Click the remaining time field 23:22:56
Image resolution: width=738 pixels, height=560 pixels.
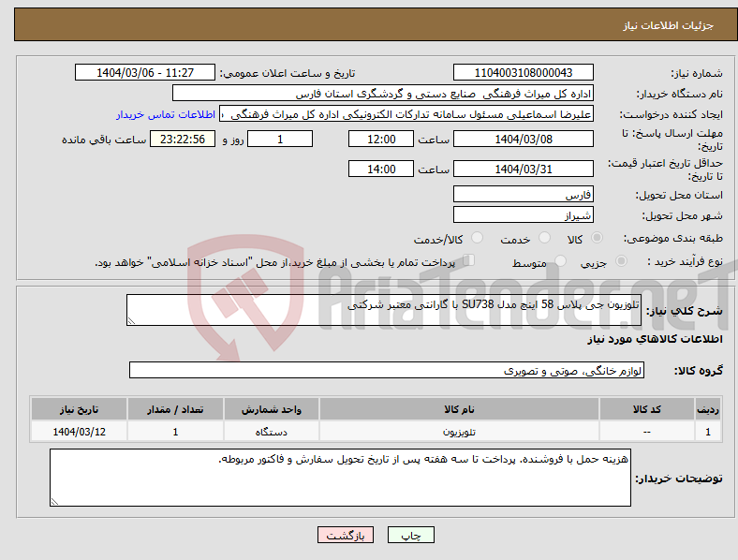[182, 139]
